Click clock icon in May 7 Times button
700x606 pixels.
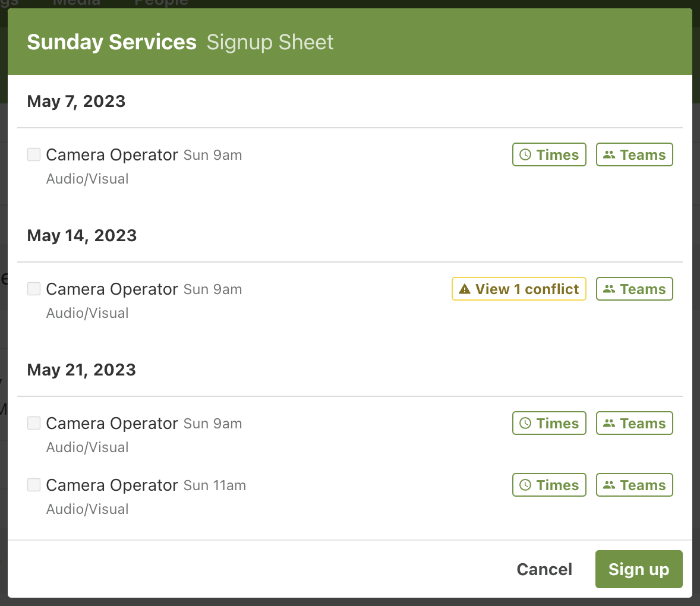pyautogui.click(x=525, y=155)
